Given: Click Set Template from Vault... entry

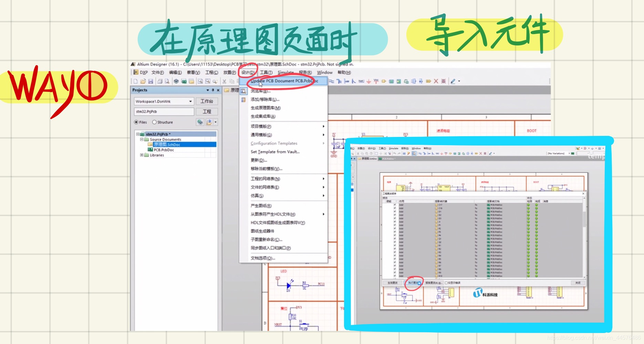Looking at the screenshot, I should [x=275, y=152].
